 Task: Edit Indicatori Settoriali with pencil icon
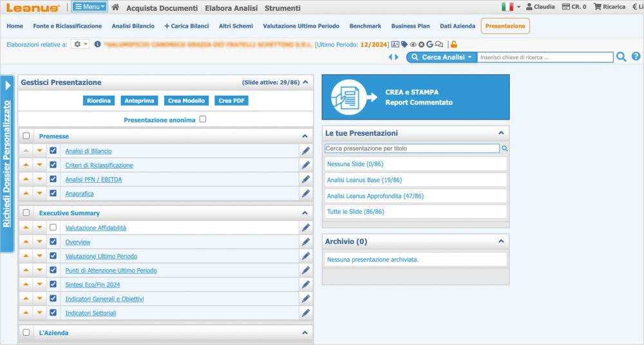[x=305, y=313]
